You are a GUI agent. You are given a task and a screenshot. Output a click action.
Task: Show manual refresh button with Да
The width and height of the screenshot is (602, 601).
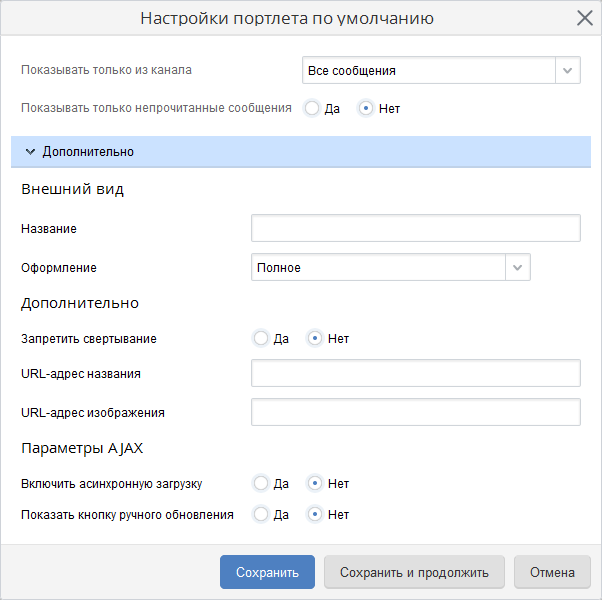click(261, 515)
